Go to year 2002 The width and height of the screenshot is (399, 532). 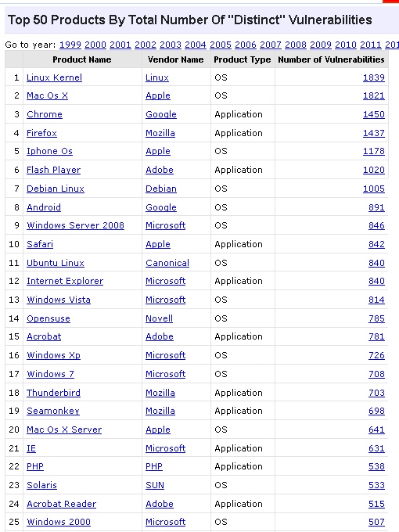click(x=146, y=45)
